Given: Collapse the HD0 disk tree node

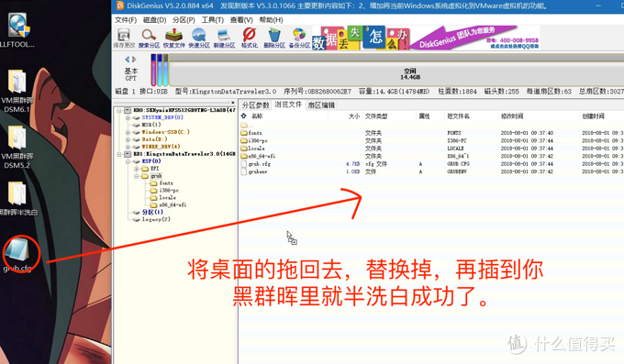Looking at the screenshot, I should [x=119, y=110].
